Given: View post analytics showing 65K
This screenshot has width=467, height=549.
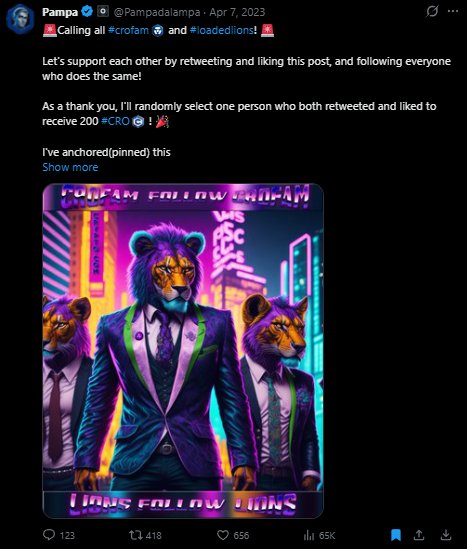Looking at the screenshot, I should [x=319, y=535].
